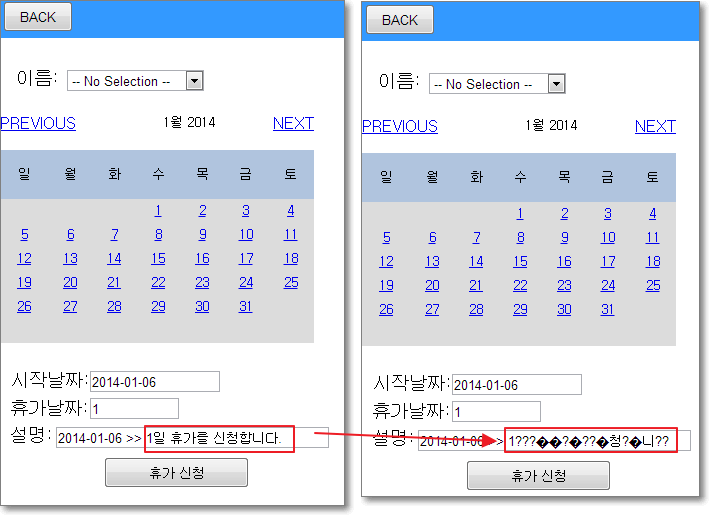Viewport: 711px width, 515px height.
Task: Click the 휴가날짜 field in the left panel
Action: tap(134, 408)
